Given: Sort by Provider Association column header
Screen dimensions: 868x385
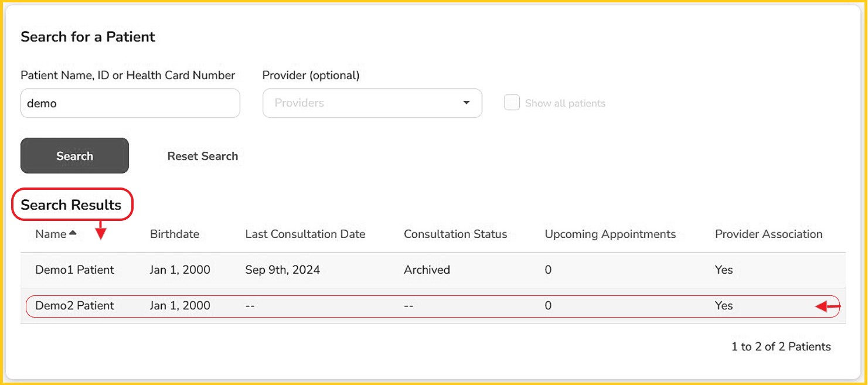Looking at the screenshot, I should (x=768, y=234).
